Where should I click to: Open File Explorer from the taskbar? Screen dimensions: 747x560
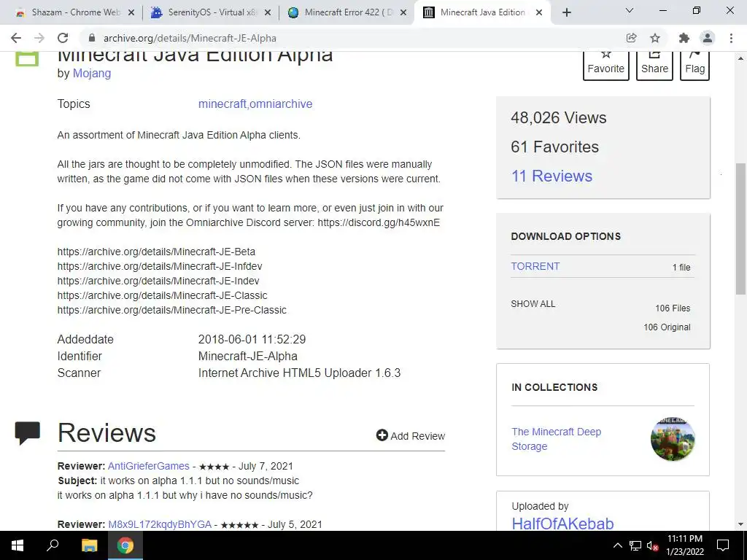tap(89, 545)
